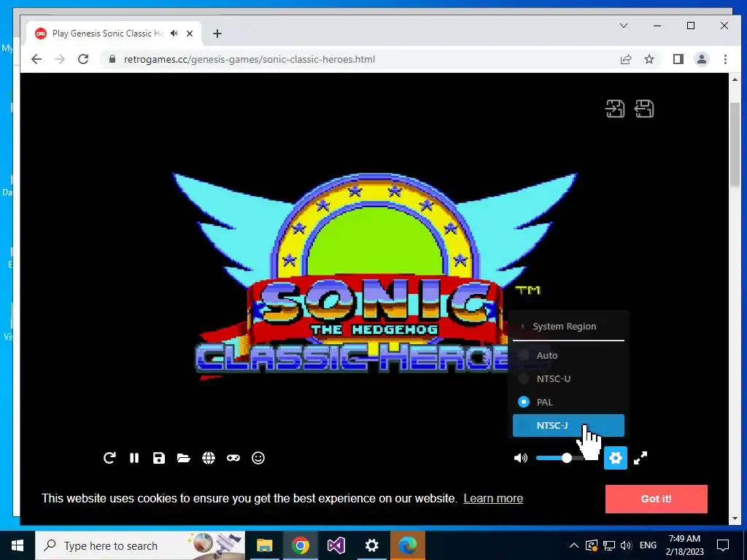Open the 7:49 AM clock and calendar
This screenshot has width=747, height=560.
coord(684,545)
